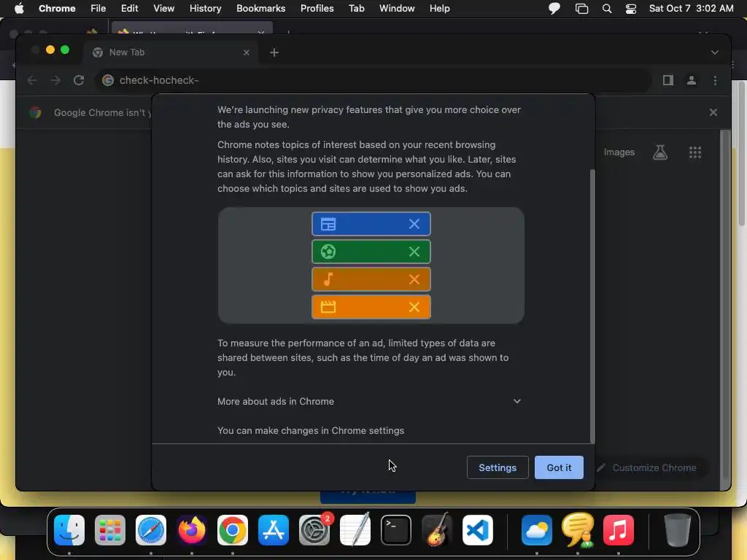Launch Firefox from the Dock
The height and width of the screenshot is (560, 747).
[x=192, y=530]
